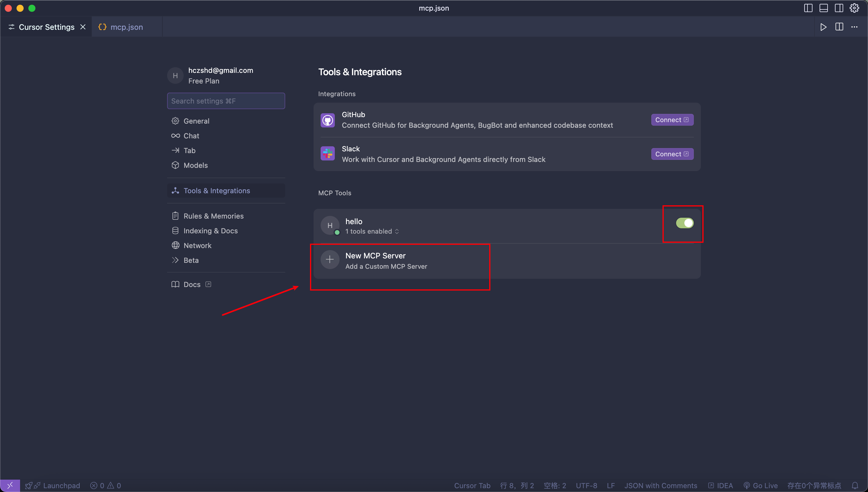Viewport: 868px width, 492px height.
Task: Open the More Actions ellipsis menu
Action: (854, 27)
